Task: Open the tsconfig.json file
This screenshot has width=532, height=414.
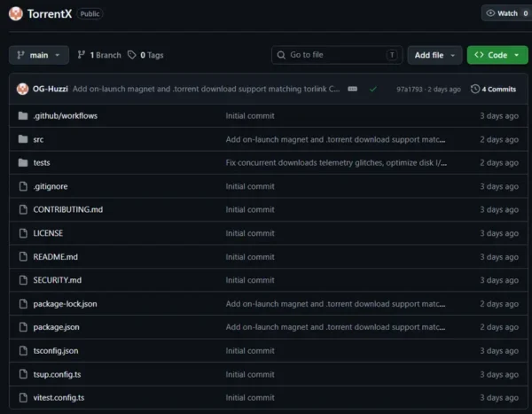Action: (x=56, y=351)
